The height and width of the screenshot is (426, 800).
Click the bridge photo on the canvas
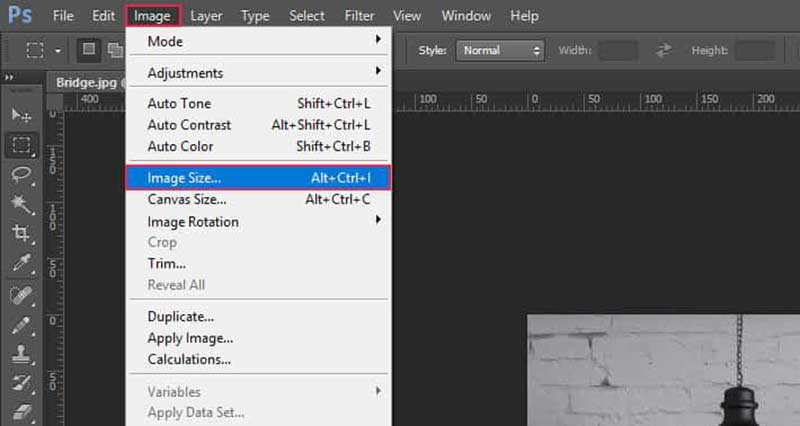click(663, 370)
